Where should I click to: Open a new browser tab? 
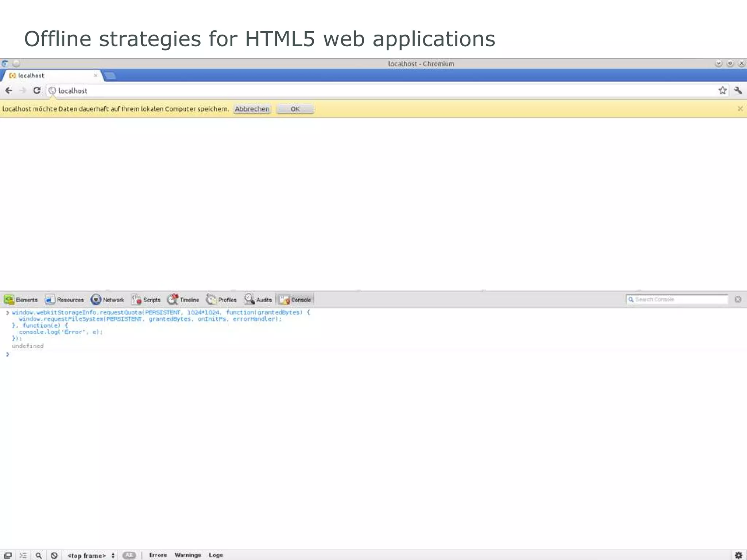[110, 76]
